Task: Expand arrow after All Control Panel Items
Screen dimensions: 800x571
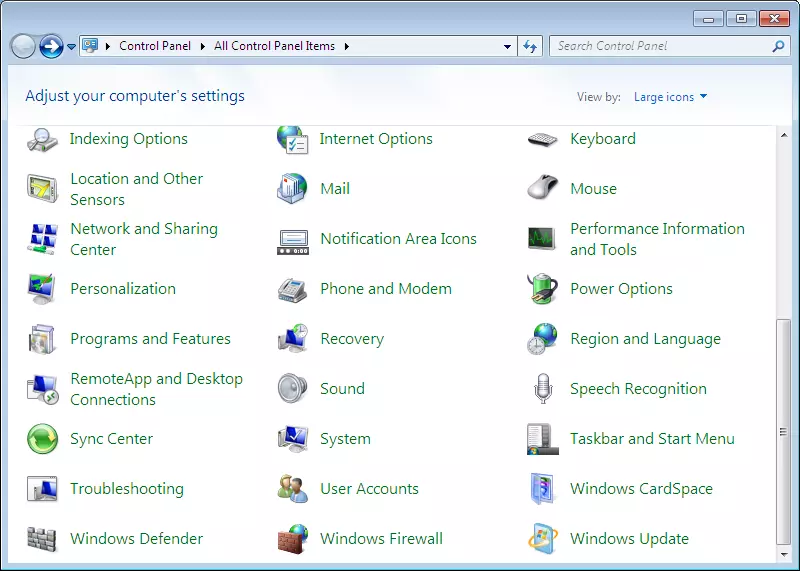Action: point(347,46)
